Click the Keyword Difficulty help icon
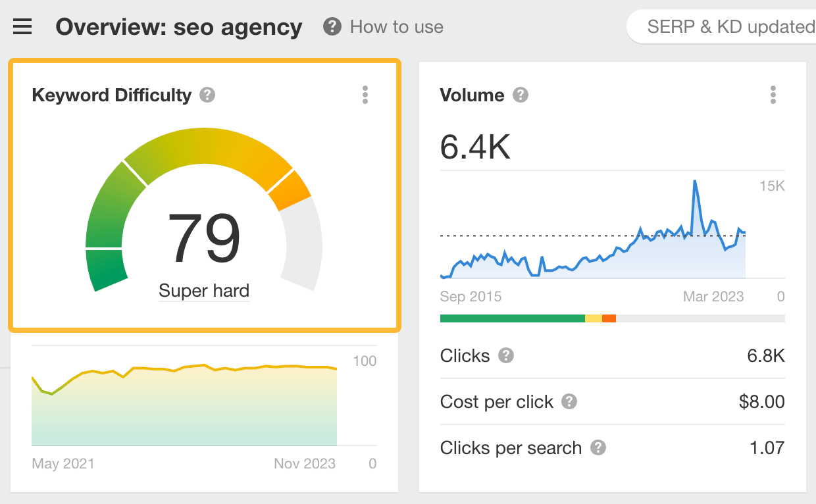The image size is (816, 504). click(x=206, y=95)
